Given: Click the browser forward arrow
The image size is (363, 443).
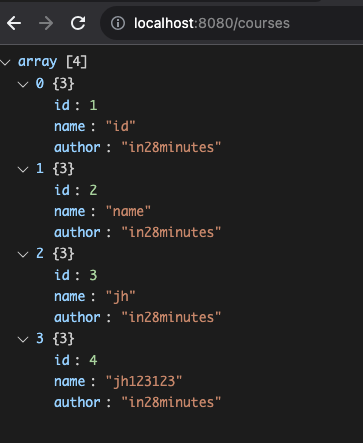Looking at the screenshot, I should [x=46, y=23].
